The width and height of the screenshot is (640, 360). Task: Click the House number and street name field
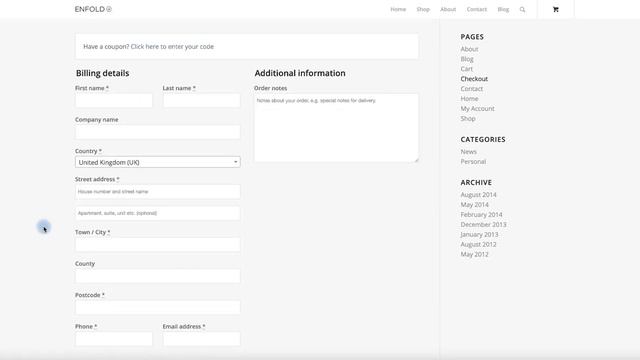158,191
